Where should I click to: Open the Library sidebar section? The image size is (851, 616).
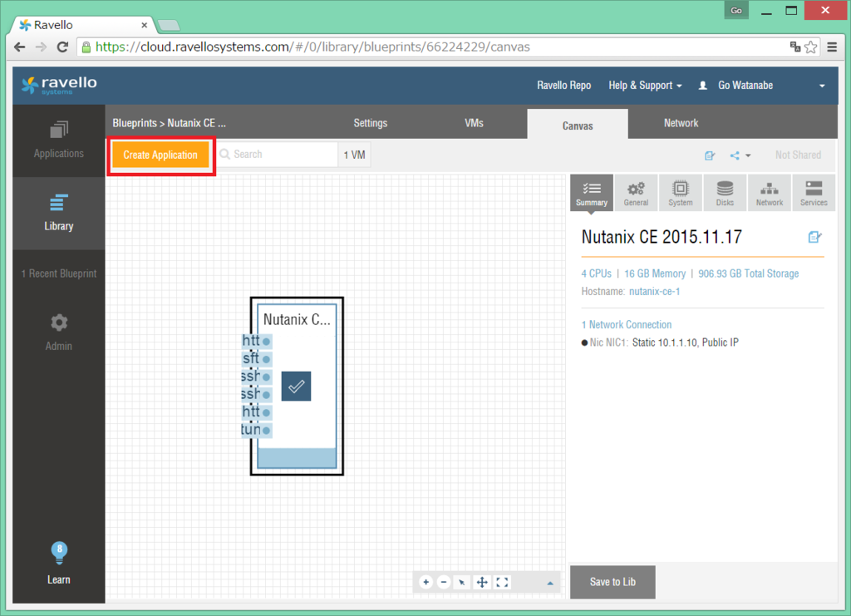click(59, 213)
